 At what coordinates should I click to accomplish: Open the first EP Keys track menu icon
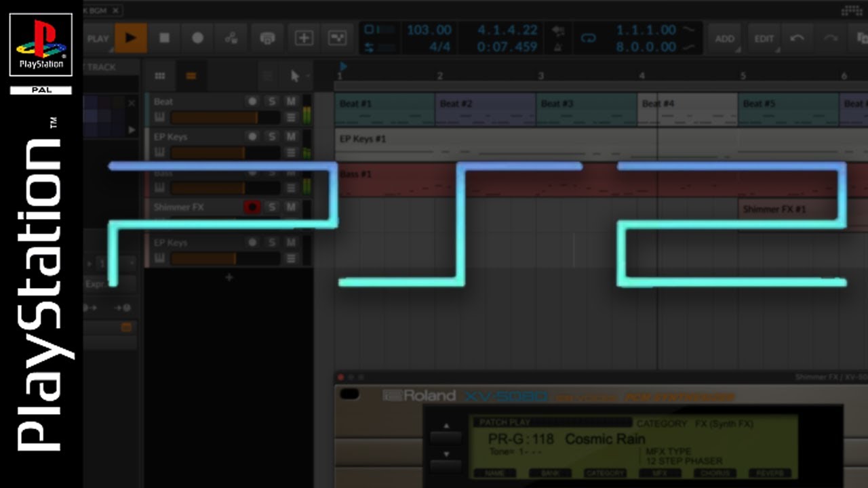click(x=291, y=153)
